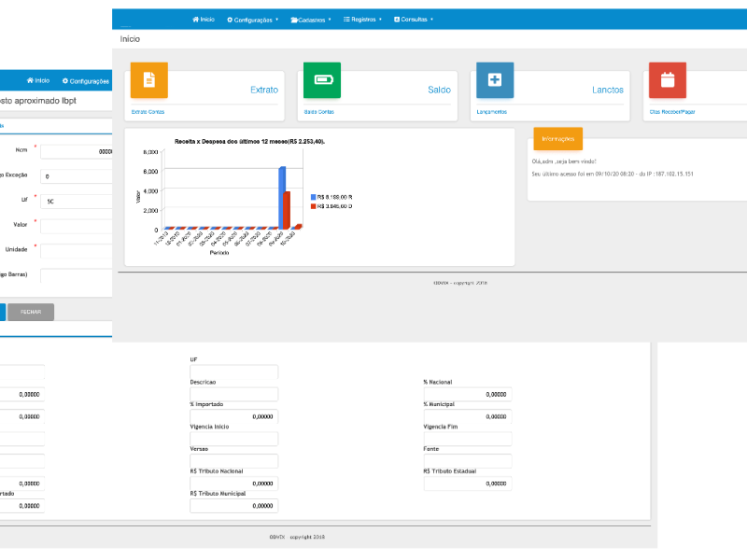
Task: Click the % Nacional value field
Action: coord(468,394)
